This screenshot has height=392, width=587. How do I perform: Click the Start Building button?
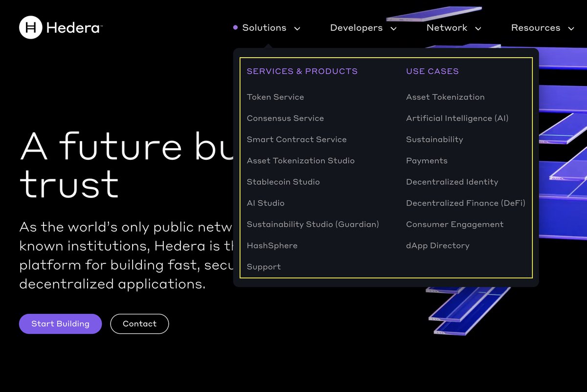(60, 324)
